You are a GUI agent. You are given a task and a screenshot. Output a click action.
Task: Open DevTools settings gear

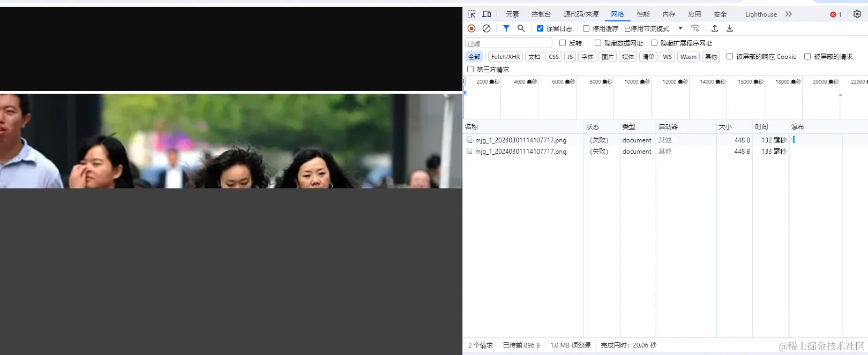[857, 14]
